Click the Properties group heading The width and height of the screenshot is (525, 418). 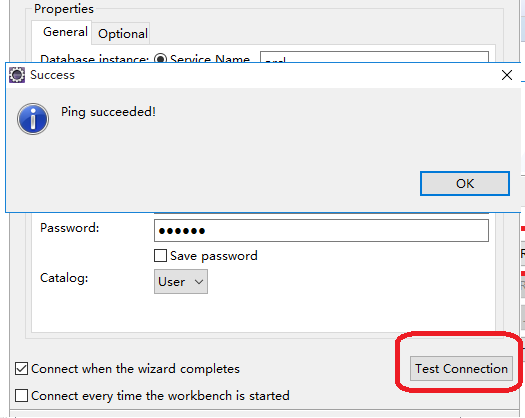tap(64, 9)
